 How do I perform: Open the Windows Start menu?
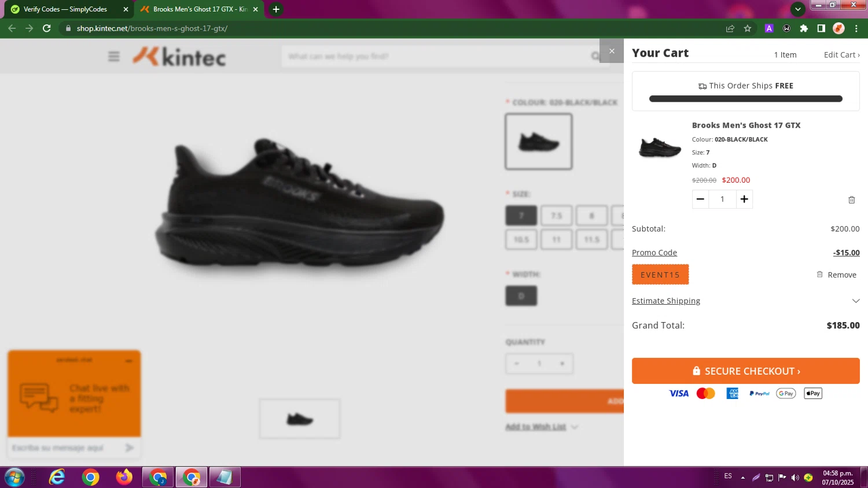14,478
